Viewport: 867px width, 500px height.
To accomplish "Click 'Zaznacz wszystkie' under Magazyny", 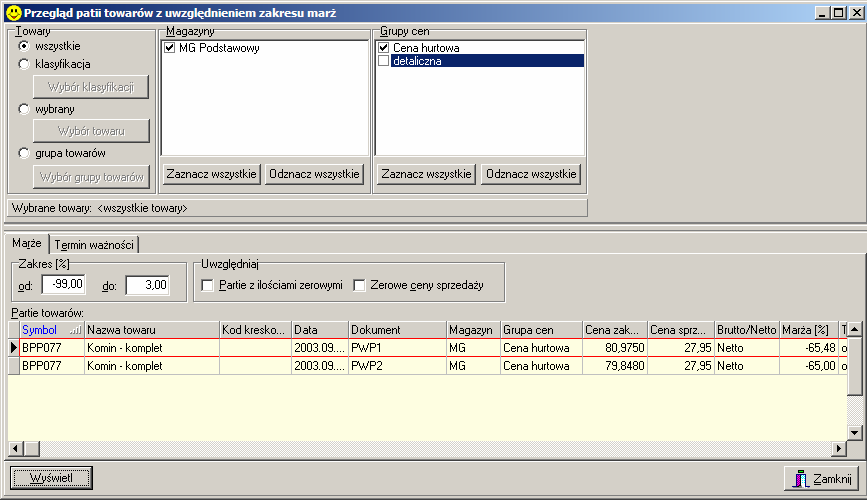I will (x=211, y=174).
